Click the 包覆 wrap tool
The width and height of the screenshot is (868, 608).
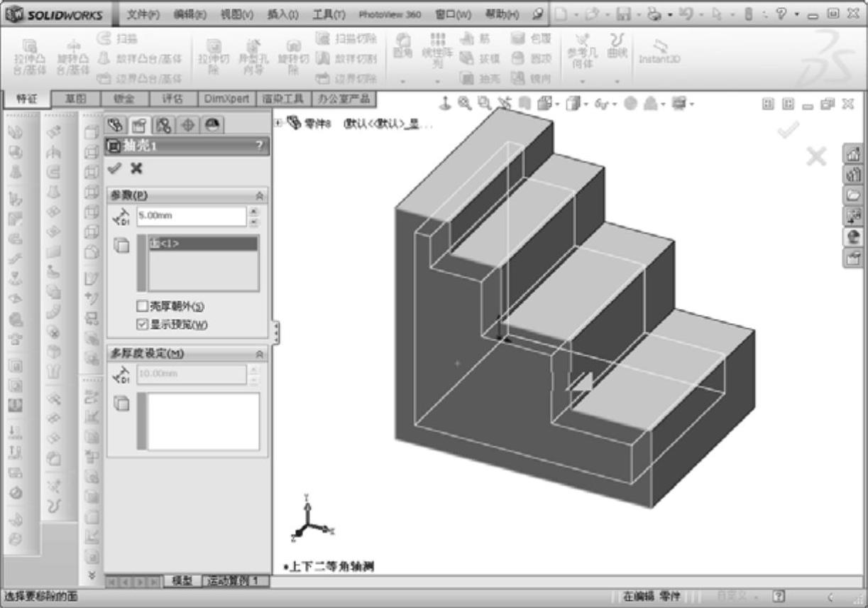pyautogui.click(x=531, y=39)
